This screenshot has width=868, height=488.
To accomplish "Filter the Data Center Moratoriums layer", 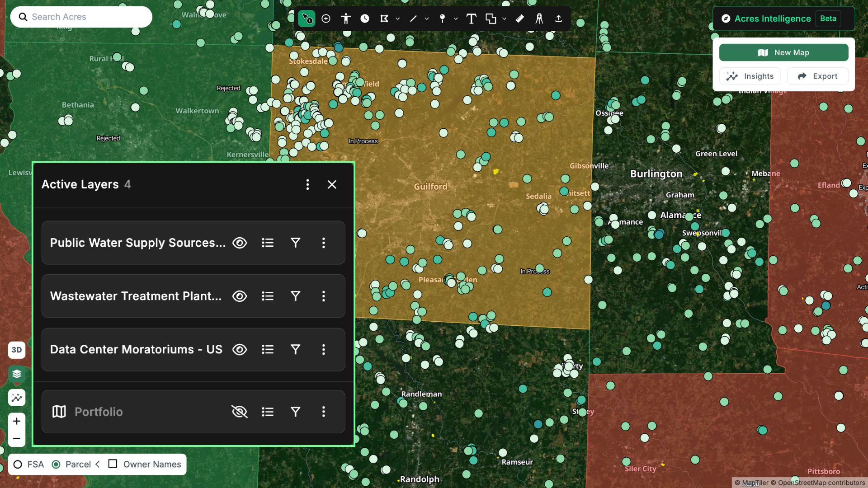I will pyautogui.click(x=296, y=350).
